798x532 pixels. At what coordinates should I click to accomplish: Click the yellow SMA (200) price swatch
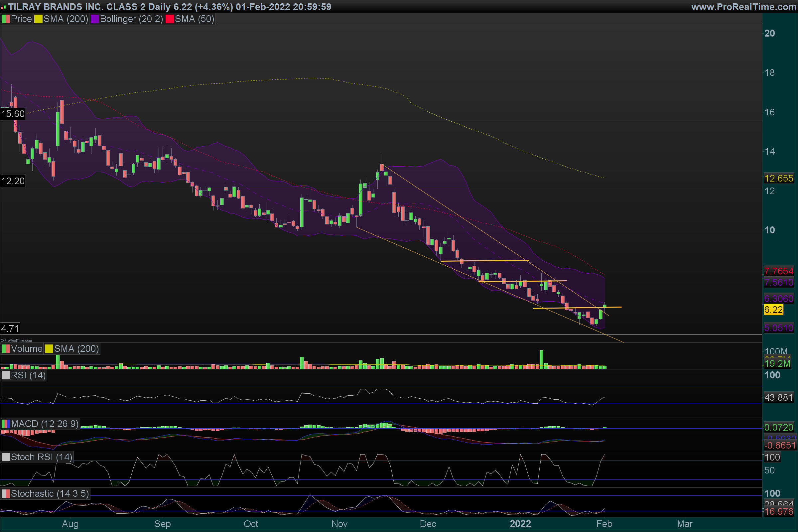pos(38,19)
